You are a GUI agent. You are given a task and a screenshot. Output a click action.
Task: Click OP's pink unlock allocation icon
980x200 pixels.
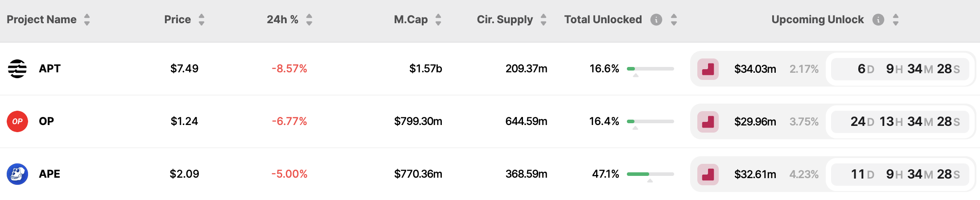tap(708, 122)
